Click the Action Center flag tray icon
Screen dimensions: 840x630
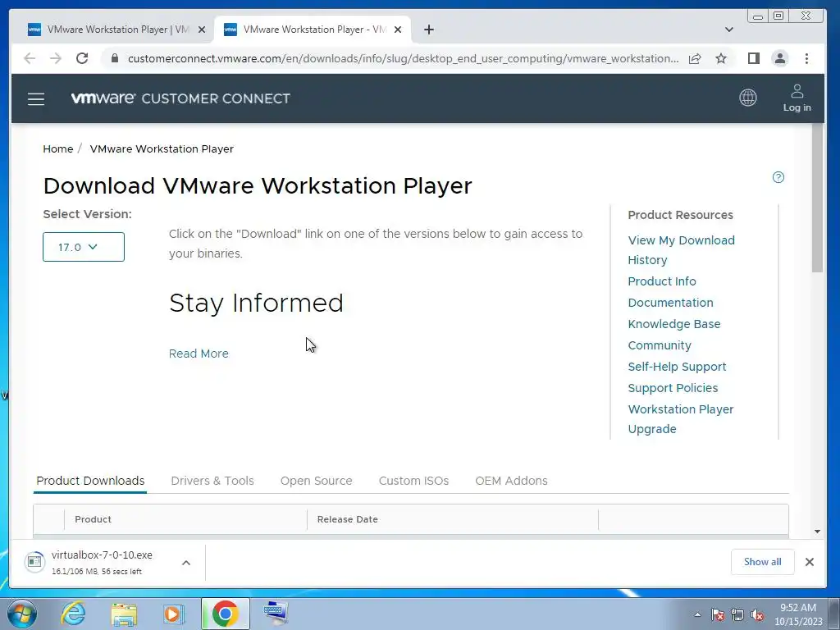click(x=718, y=614)
